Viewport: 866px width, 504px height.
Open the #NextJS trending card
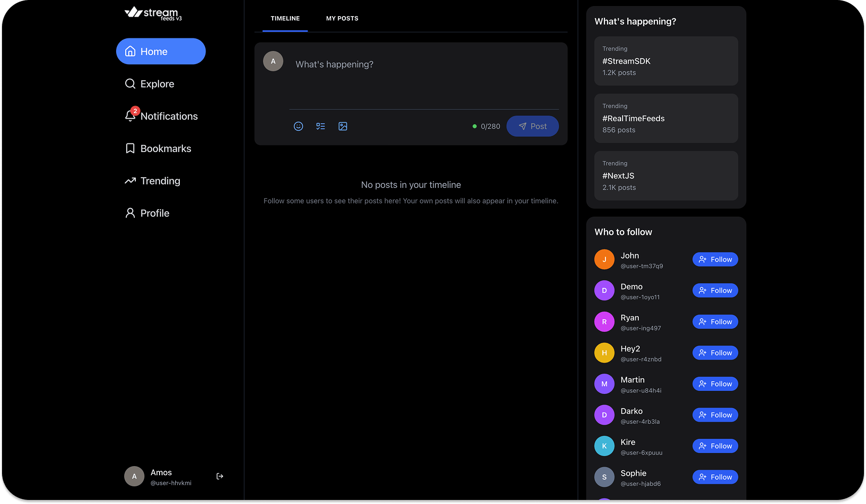(x=666, y=176)
